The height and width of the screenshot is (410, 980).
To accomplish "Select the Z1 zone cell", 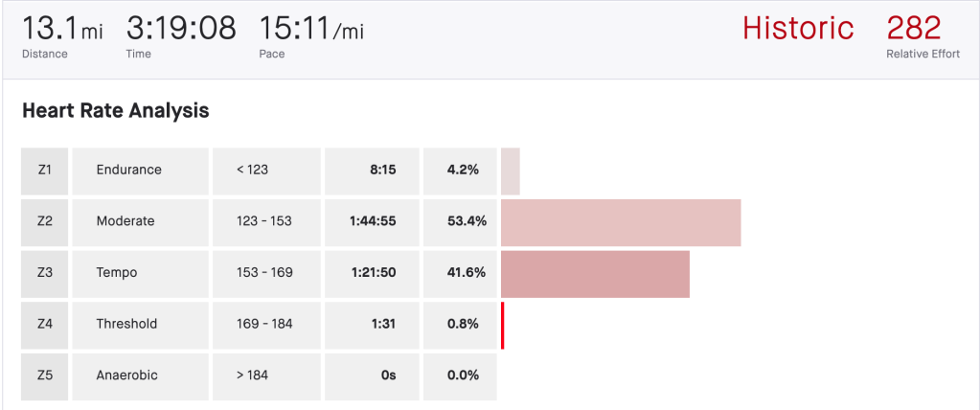I will pyautogui.click(x=45, y=171).
